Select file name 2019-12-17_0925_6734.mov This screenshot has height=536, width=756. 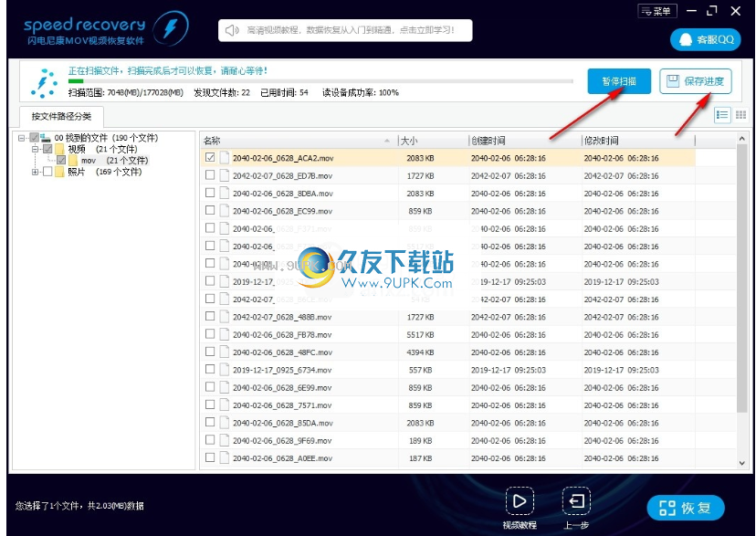pos(282,370)
